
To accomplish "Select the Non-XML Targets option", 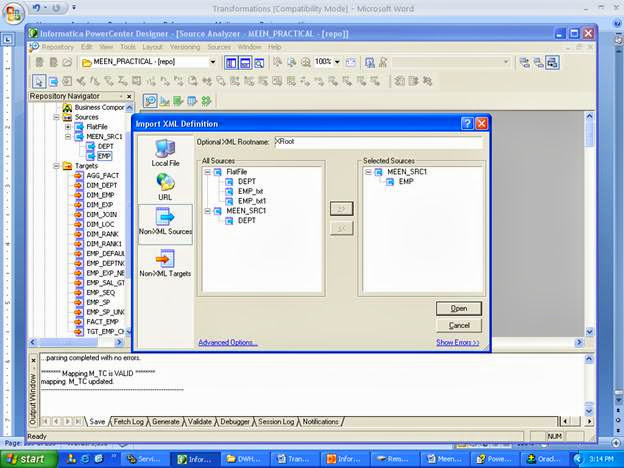I will click(165, 263).
